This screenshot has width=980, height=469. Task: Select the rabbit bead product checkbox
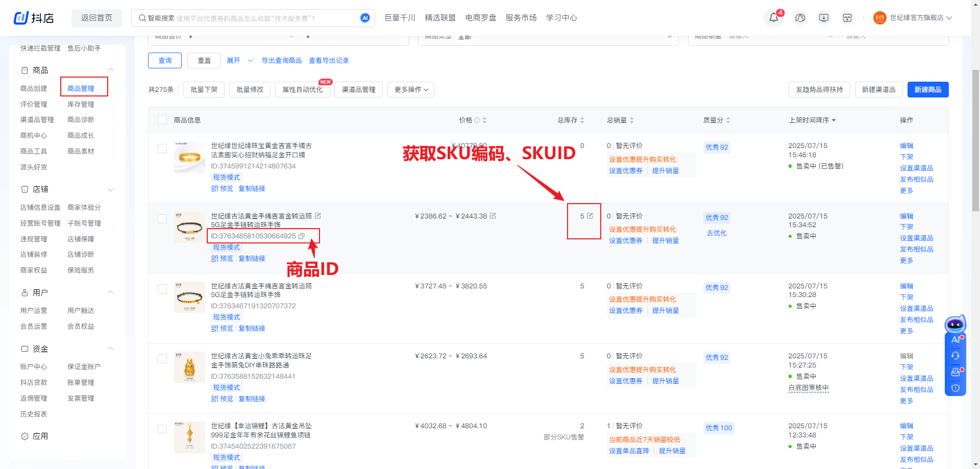tap(162, 359)
